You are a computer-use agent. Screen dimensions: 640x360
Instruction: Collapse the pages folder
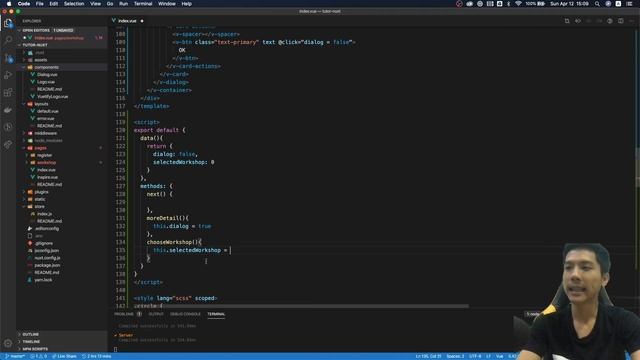[x=24, y=148]
